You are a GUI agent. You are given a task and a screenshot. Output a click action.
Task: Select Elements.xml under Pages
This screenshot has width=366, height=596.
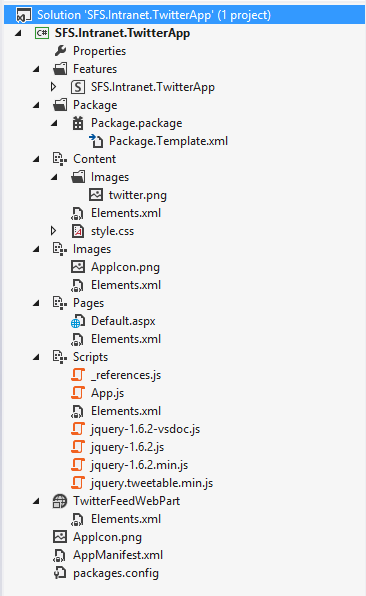tap(126, 339)
